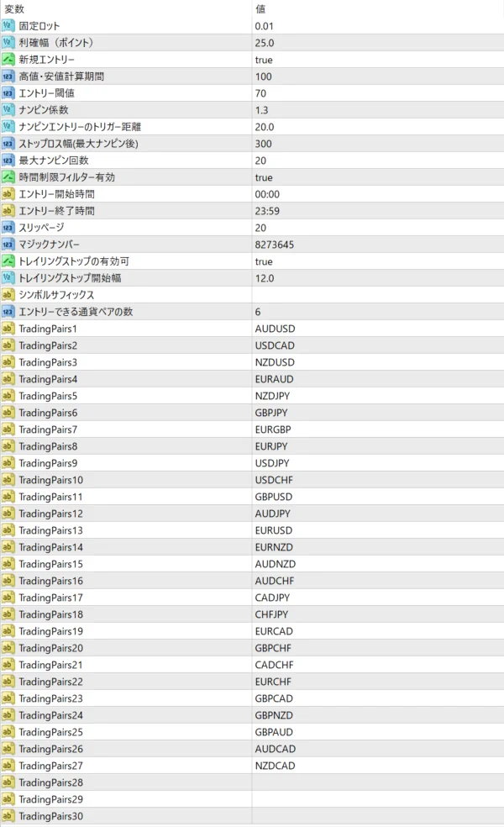Click the icon next to TradingPairs30
The width and height of the screenshot is (504, 827).
pos(8,816)
